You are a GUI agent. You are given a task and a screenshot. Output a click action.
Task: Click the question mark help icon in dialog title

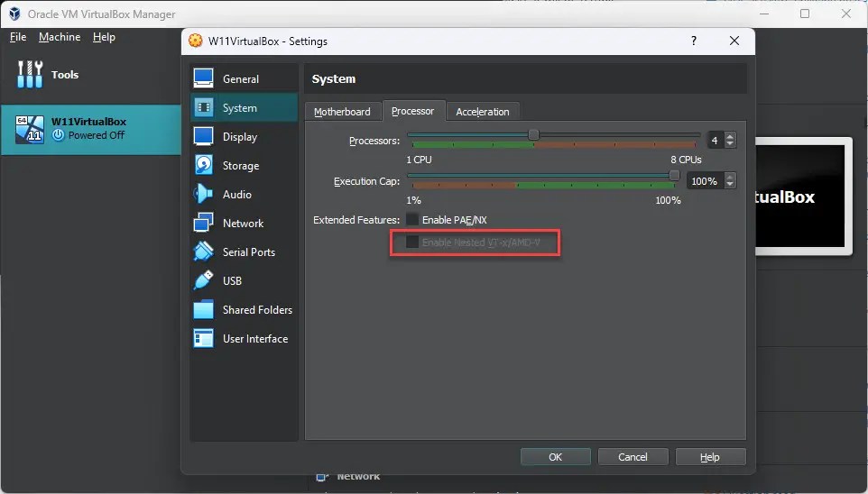click(x=694, y=41)
